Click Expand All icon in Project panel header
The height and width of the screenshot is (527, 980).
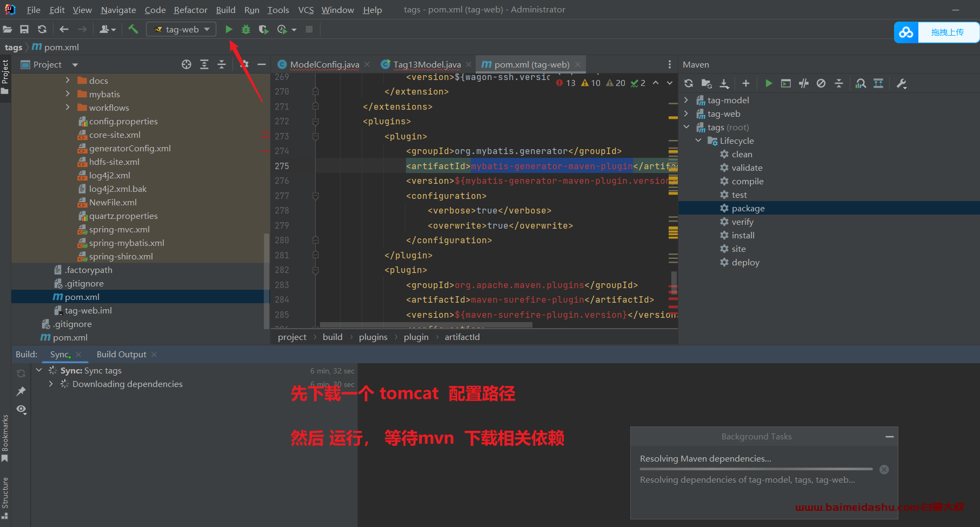click(204, 64)
